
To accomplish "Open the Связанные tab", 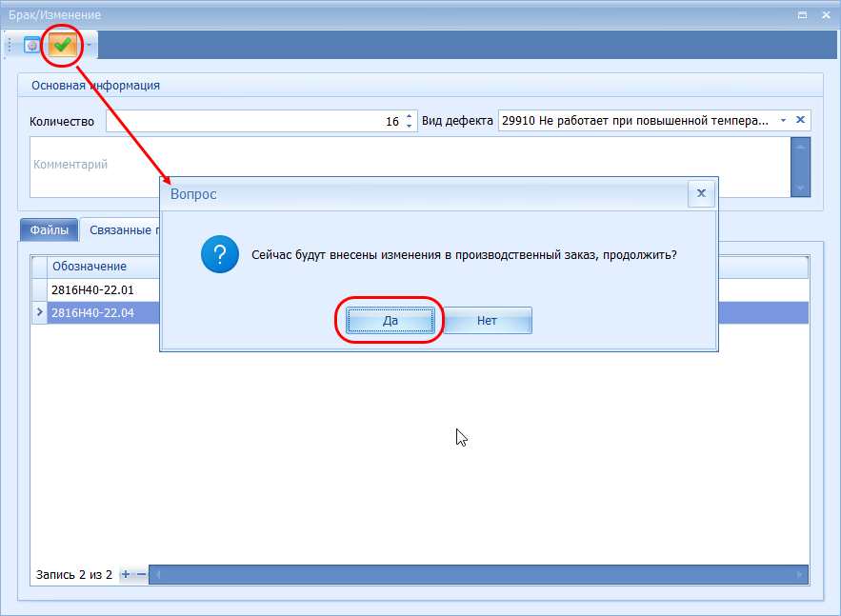I will [x=118, y=229].
